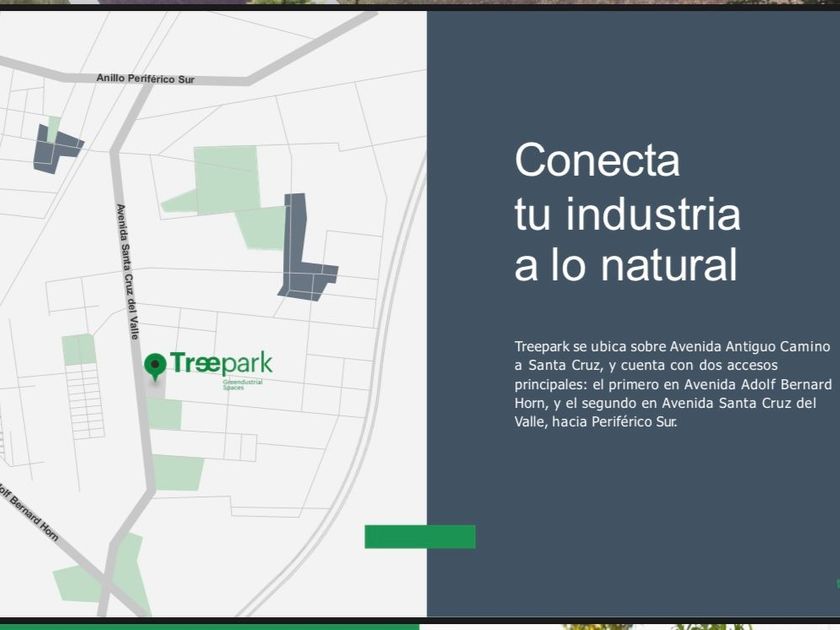Click the Treepark description paragraph
Image resolution: width=840 pixels, height=630 pixels.
click(x=673, y=384)
